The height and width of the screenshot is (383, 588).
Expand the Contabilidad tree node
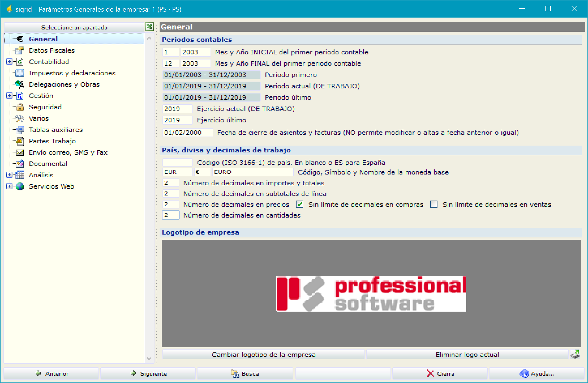9,61
